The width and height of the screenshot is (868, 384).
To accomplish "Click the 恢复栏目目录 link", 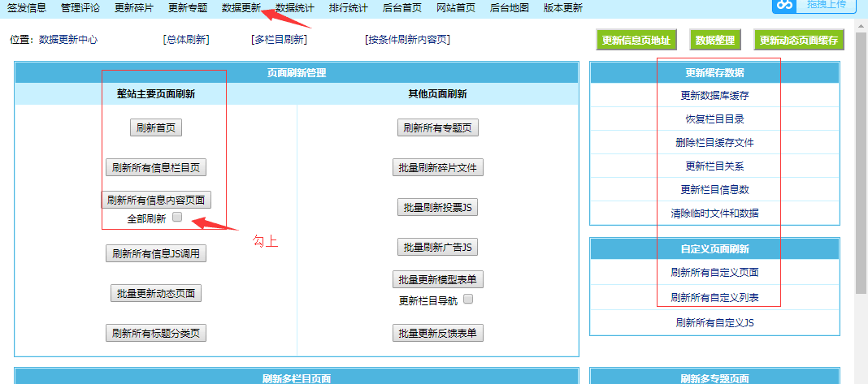I will pyautogui.click(x=714, y=119).
